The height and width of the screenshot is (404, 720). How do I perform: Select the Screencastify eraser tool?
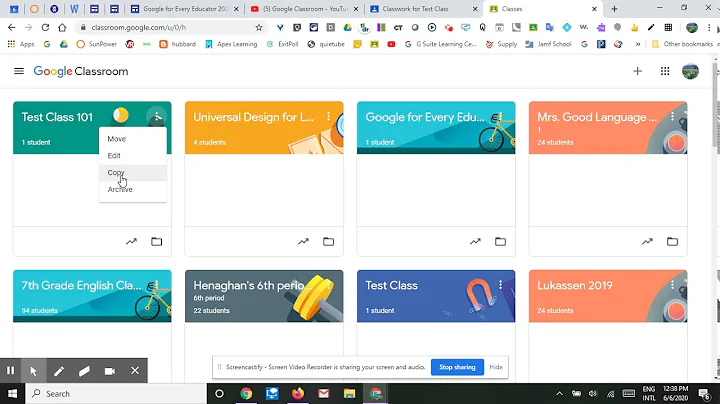click(84, 370)
